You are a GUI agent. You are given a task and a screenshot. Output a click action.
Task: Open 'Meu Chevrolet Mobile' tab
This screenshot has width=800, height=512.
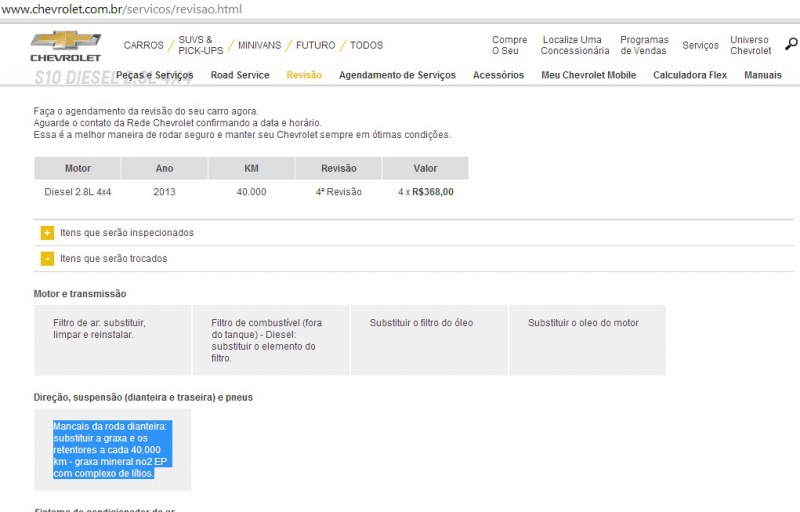[588, 75]
